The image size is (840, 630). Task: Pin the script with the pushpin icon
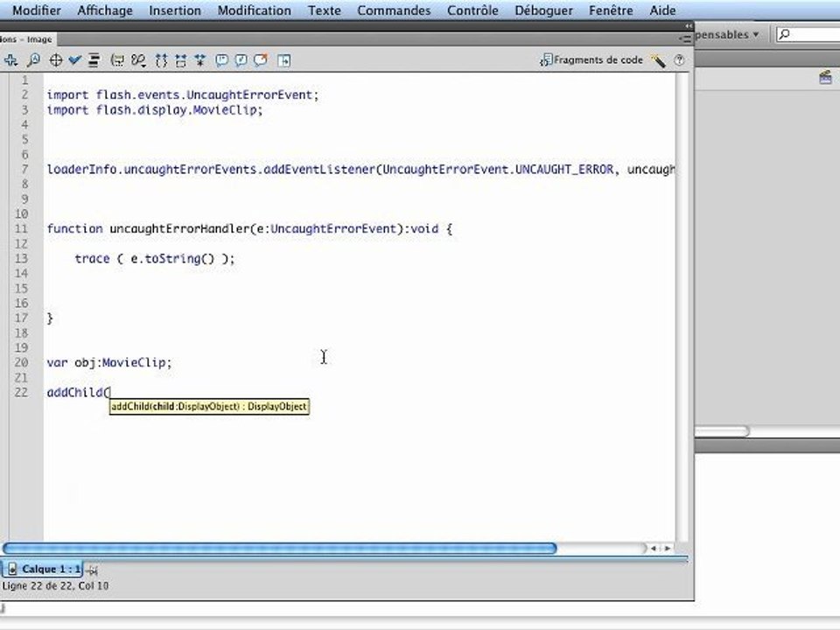tap(92, 570)
